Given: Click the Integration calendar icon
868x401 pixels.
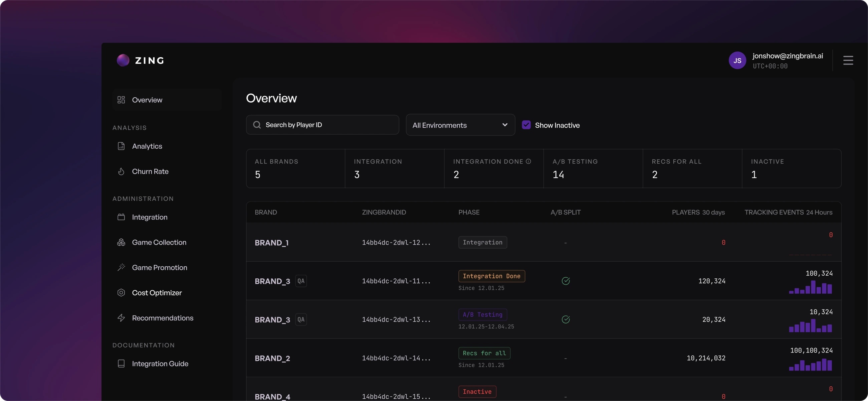Looking at the screenshot, I should tap(121, 217).
